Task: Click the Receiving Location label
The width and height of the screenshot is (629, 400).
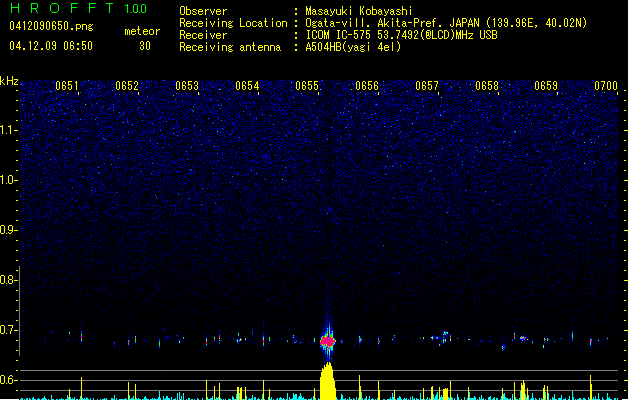Action: (x=233, y=23)
